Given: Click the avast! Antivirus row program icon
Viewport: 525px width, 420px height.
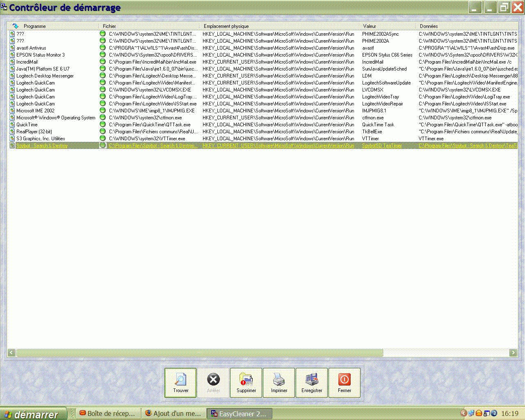Looking at the screenshot, I should pyautogui.click(x=12, y=48).
